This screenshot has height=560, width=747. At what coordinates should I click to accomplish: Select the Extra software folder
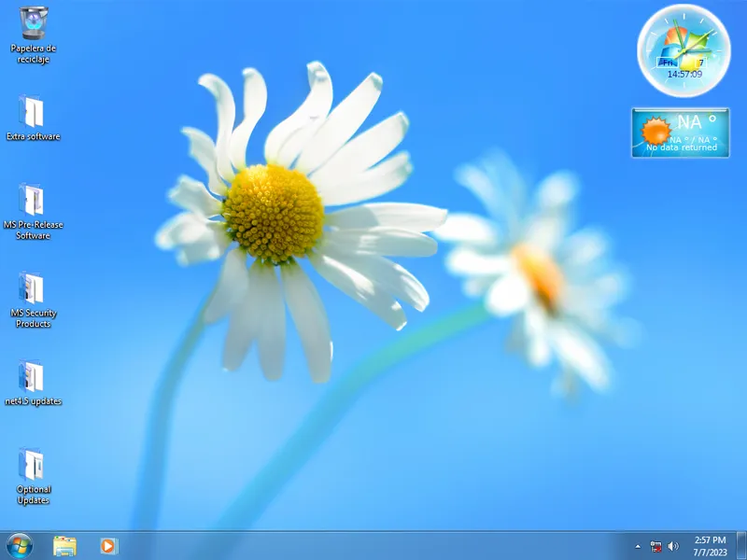(33, 119)
